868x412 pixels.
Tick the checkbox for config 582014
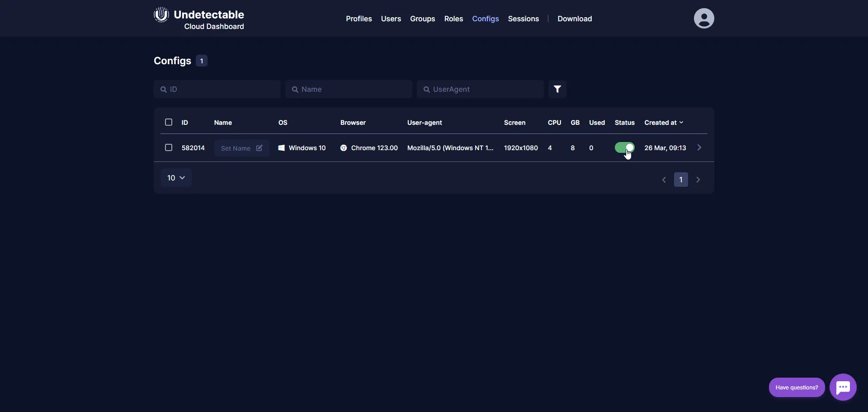click(169, 147)
